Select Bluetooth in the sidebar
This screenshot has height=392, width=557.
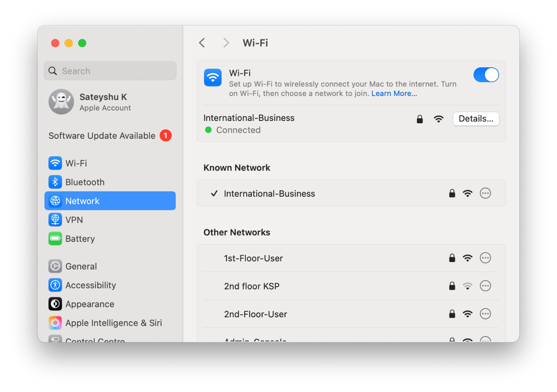click(x=110, y=182)
